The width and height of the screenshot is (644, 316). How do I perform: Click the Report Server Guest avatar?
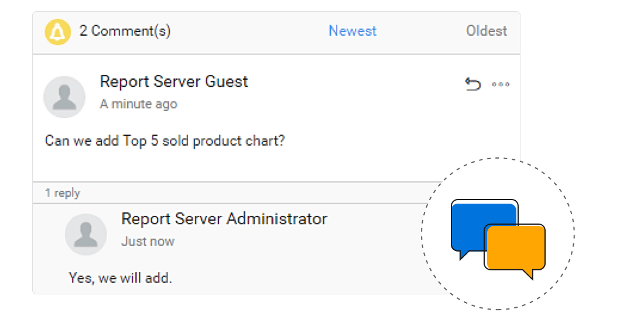click(64, 97)
